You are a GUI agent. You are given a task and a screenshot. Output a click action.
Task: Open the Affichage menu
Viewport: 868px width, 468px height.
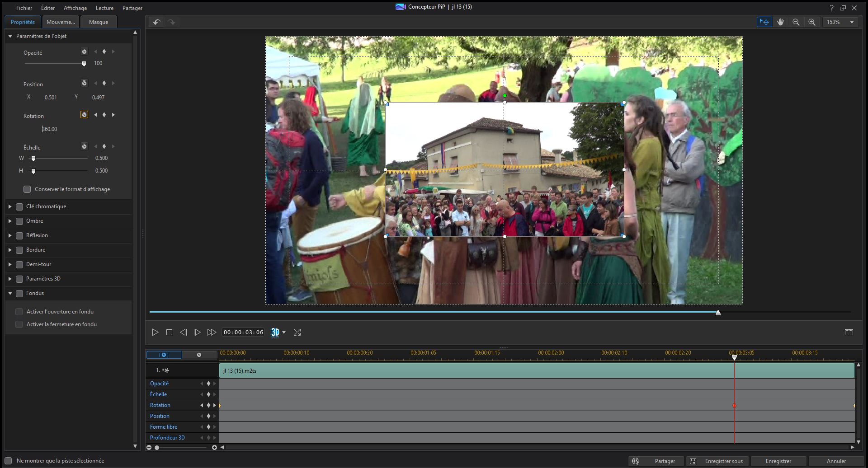[75, 8]
